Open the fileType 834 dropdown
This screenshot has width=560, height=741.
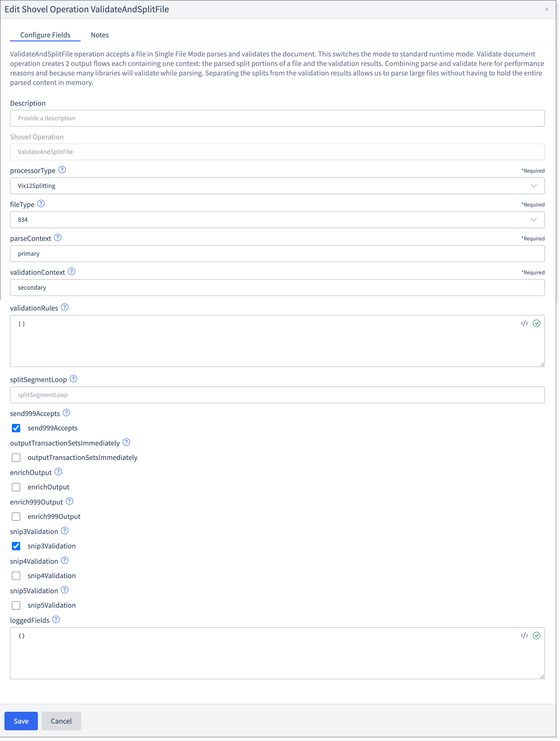point(277,220)
